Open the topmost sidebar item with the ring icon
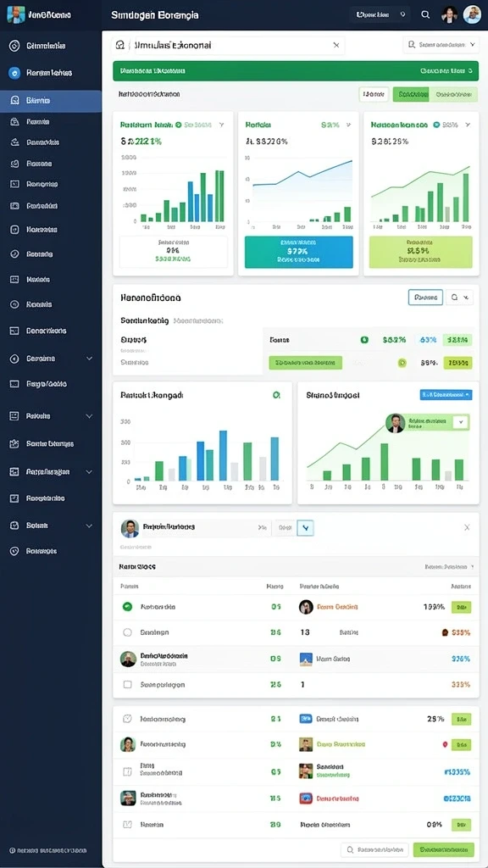488x868 pixels. pyautogui.click(x=51, y=46)
